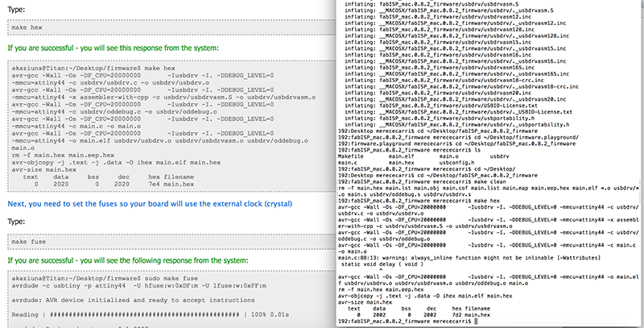644x328 pixels.
Task: Click terminal line '__MACOSX/.../._usbportability.h'
Action: pyautogui.click(x=456, y=125)
